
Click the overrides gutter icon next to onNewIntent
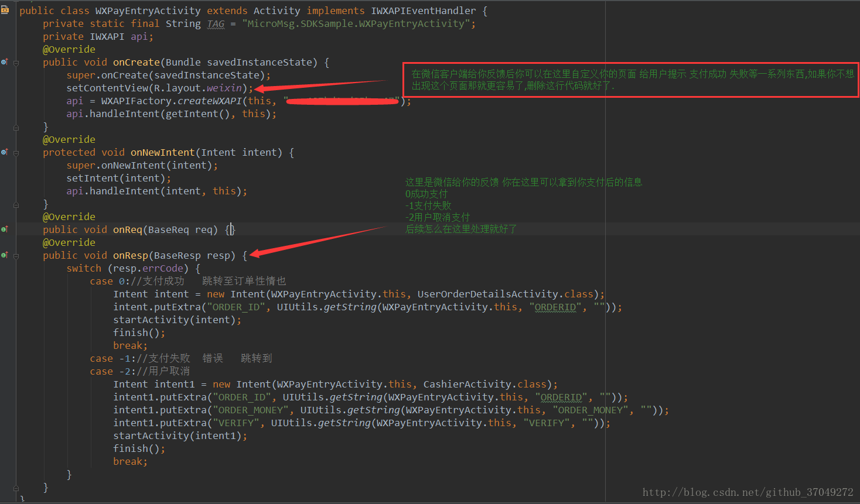[x=5, y=152]
